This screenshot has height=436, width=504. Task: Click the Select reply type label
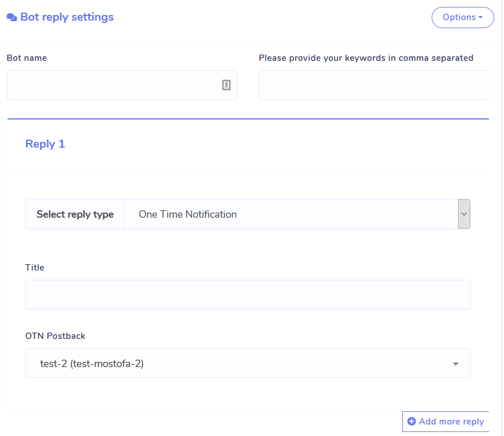[x=75, y=214]
